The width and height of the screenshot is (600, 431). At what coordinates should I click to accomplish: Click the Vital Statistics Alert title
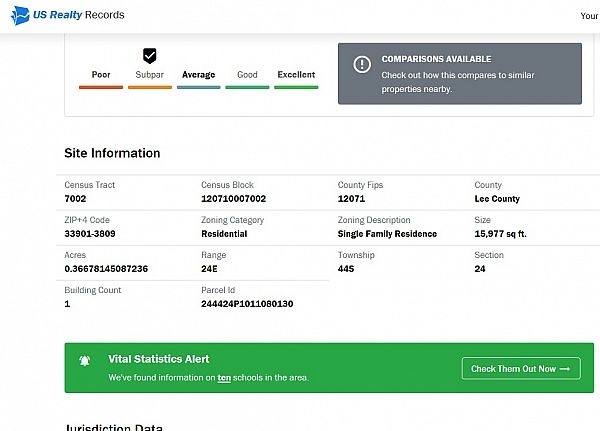click(159, 359)
